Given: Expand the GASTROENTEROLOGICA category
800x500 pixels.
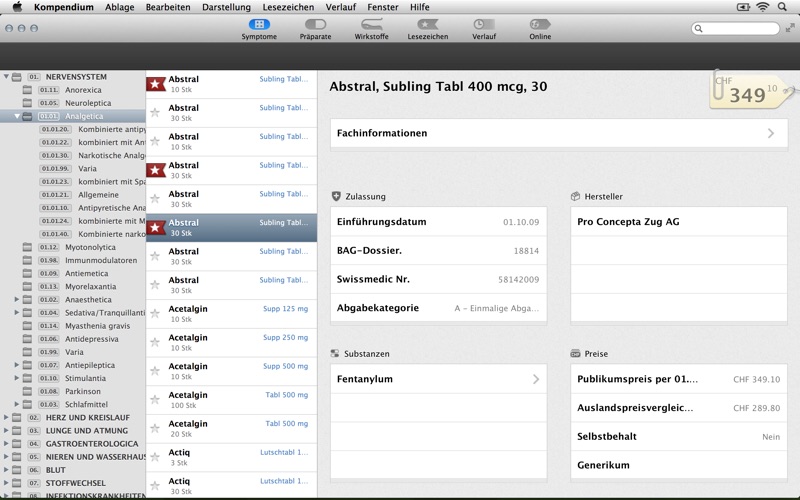Looking at the screenshot, I should point(6,443).
